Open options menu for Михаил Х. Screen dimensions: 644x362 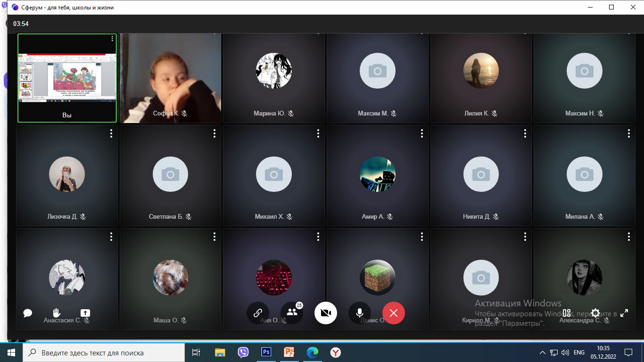[318, 133]
